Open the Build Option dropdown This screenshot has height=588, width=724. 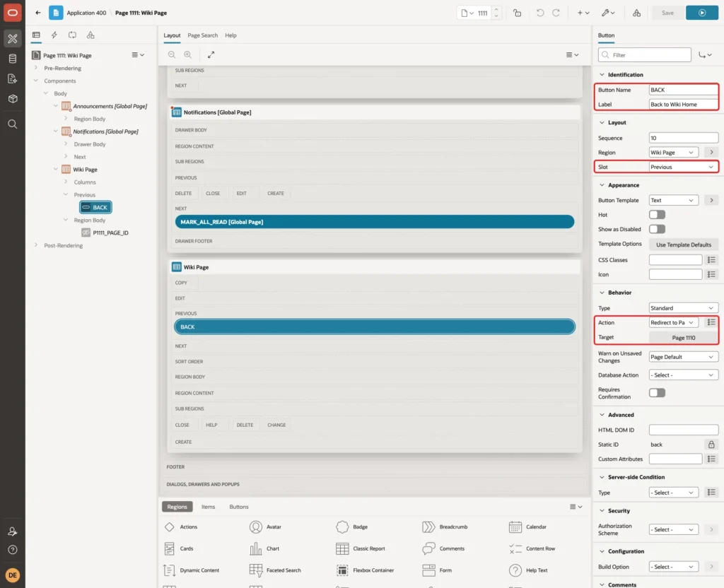673,567
